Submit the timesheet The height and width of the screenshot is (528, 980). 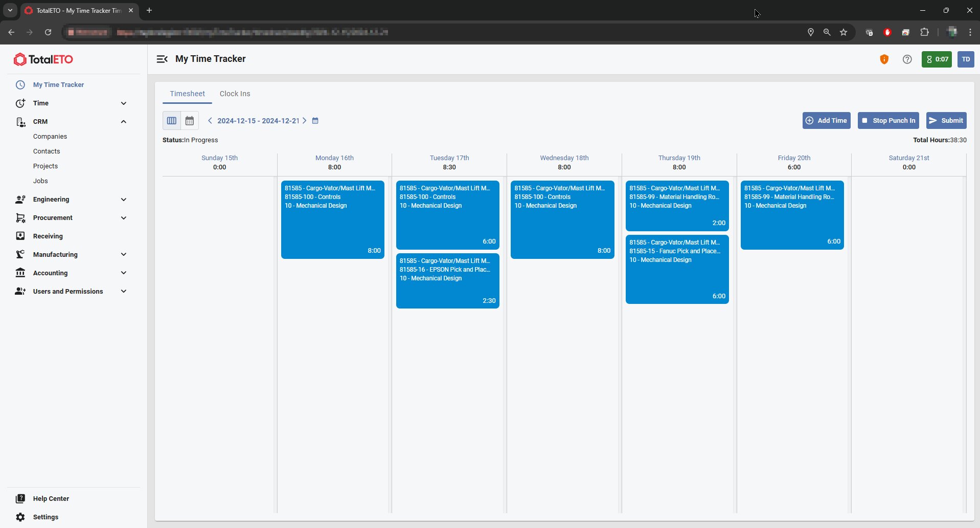coord(946,121)
